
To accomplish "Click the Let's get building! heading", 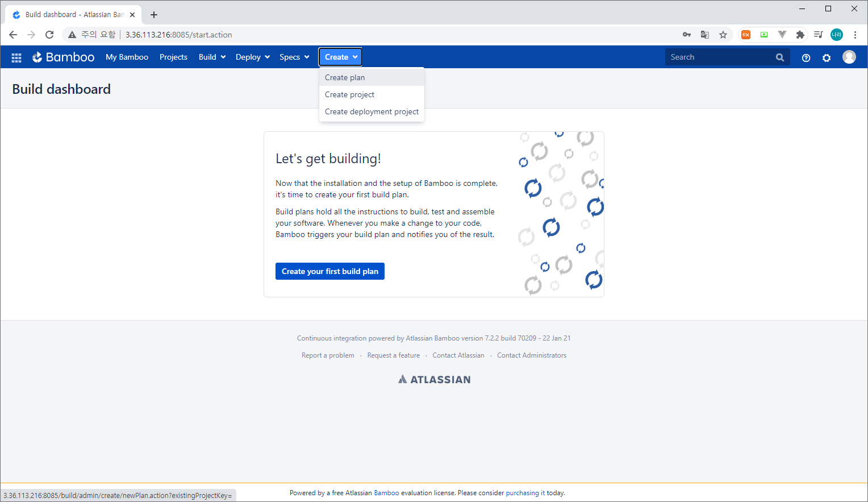I will pos(328,159).
